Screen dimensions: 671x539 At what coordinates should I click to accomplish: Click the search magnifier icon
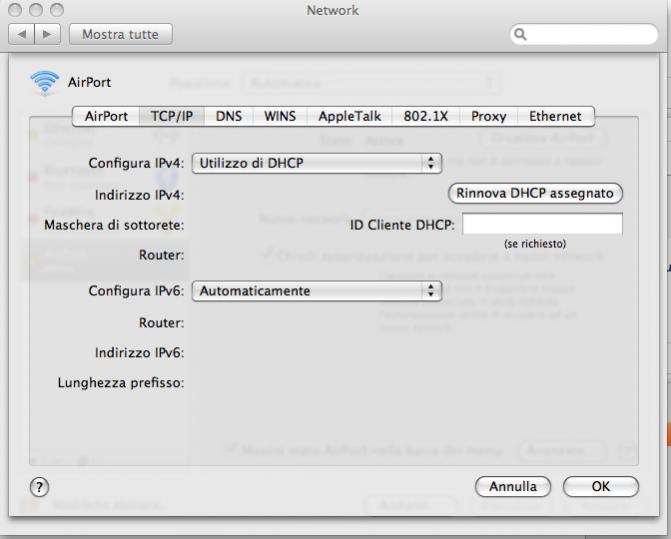point(520,34)
